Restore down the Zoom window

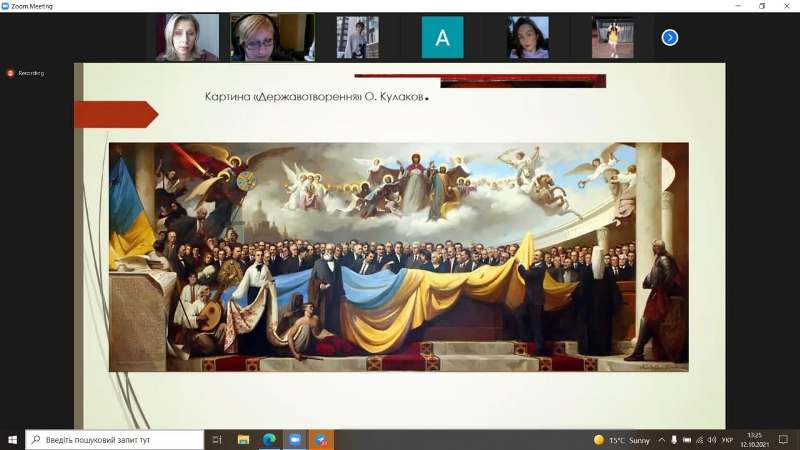click(x=762, y=6)
